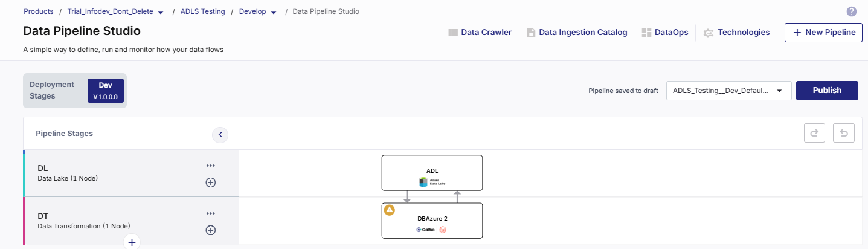Image resolution: width=868 pixels, height=249 pixels.
Task: Open DataOps link
Action: 671,33
